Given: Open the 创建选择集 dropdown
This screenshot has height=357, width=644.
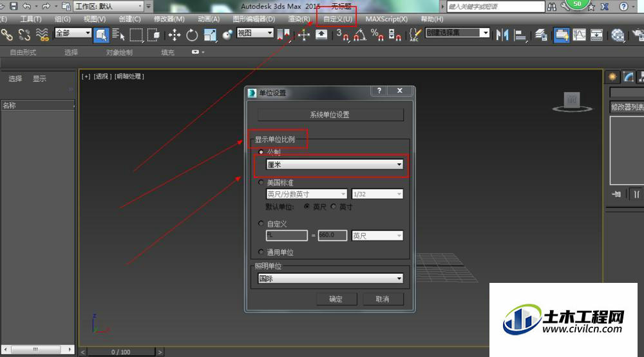Looking at the screenshot, I should 457,32.
